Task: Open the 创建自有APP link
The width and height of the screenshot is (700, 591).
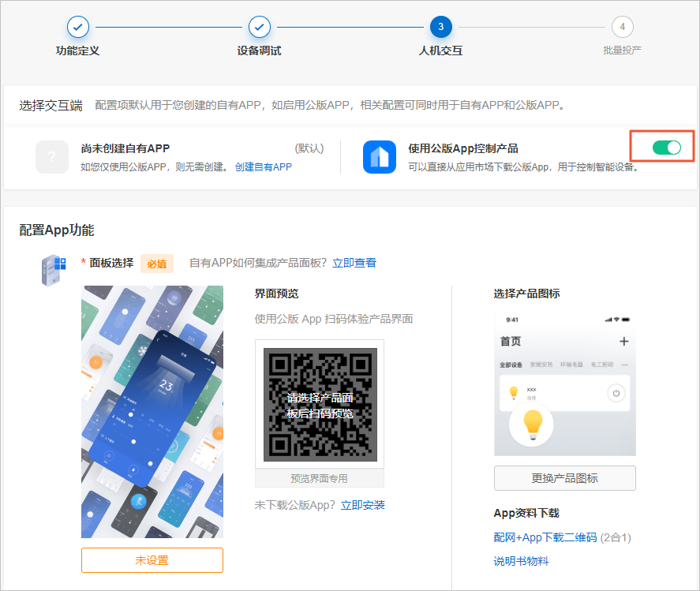Action: (264, 167)
